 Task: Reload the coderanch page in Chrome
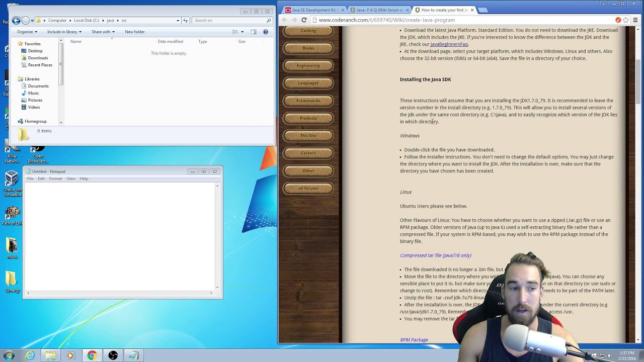[304, 20]
